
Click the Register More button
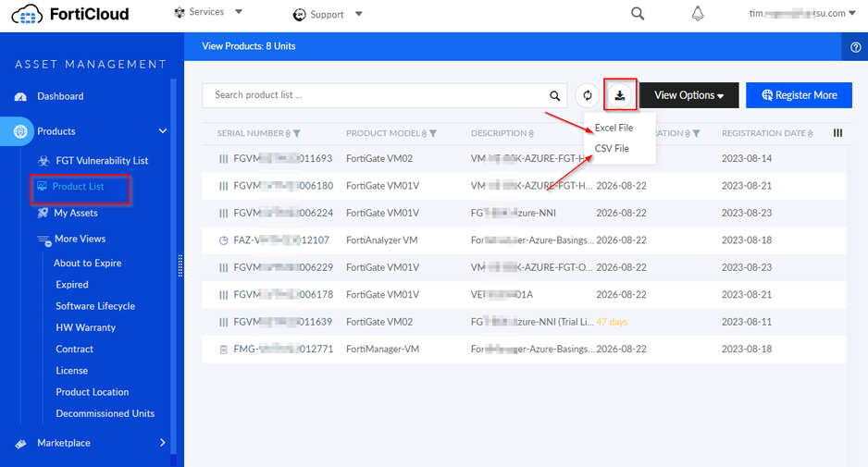799,95
